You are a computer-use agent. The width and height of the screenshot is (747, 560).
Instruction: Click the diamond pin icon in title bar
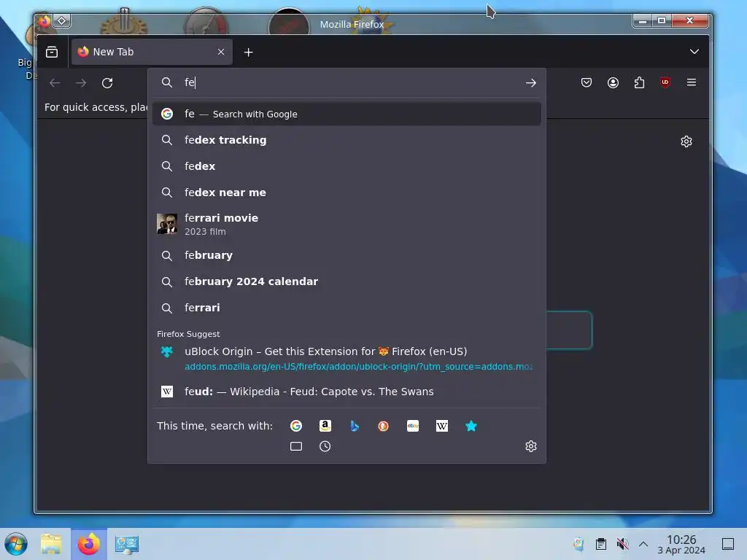(x=62, y=20)
